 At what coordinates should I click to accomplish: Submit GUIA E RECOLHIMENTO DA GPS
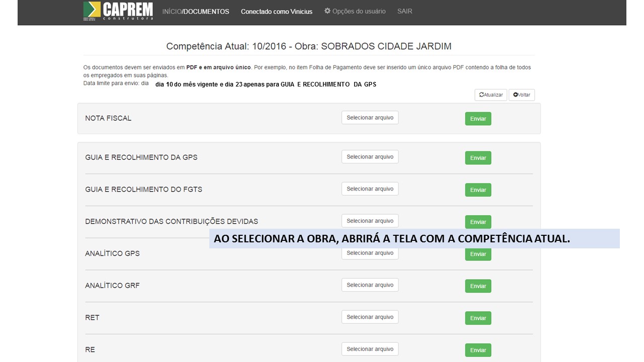478,158
